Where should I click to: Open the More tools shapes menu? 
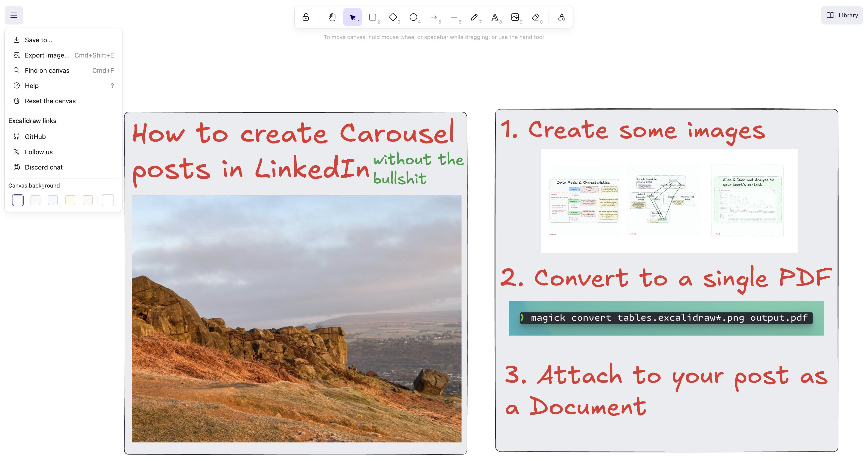[x=561, y=17]
